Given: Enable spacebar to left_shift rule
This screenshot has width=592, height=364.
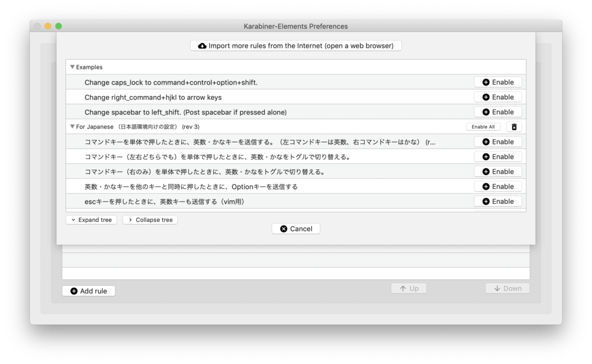Looking at the screenshot, I should tap(498, 112).
